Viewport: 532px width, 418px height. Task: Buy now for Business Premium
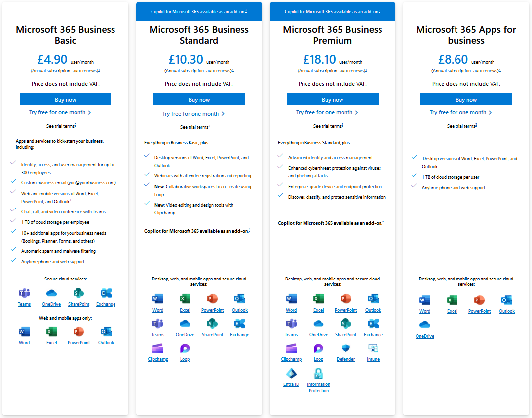point(333,100)
